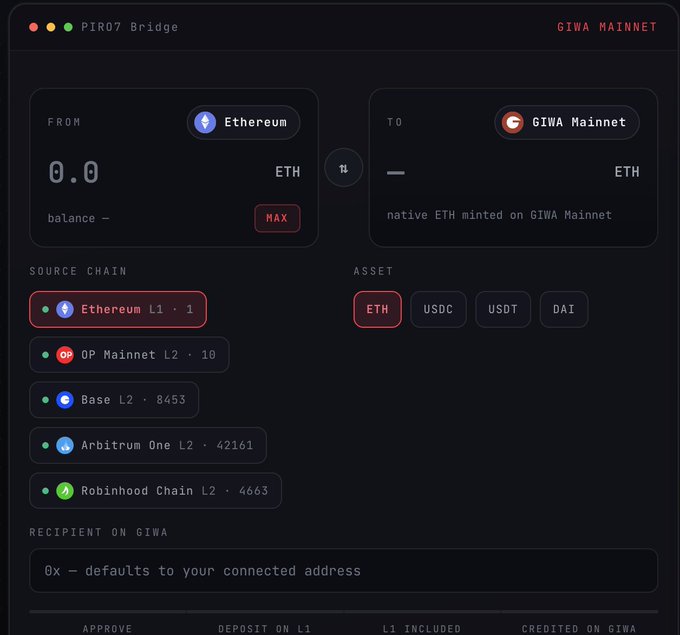Image resolution: width=680 pixels, height=635 pixels.
Task: Click the CREDITED ON GIWA step label
Action: pos(579,629)
